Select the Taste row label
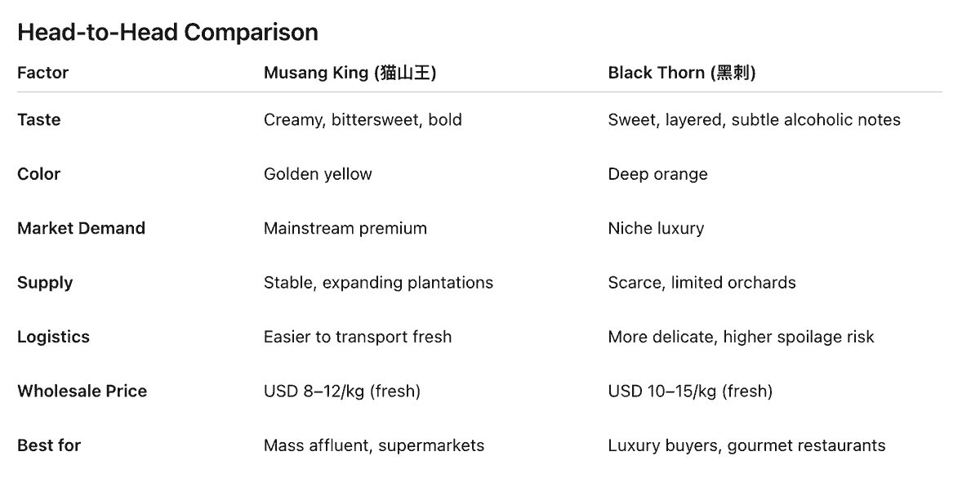The height and width of the screenshot is (492, 980). (38, 119)
